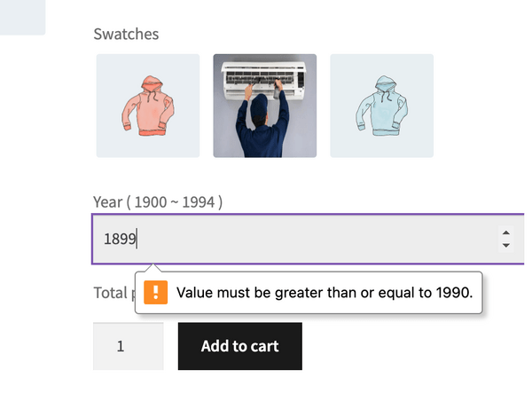
Task: Click the Swatches section label
Action: click(x=126, y=34)
